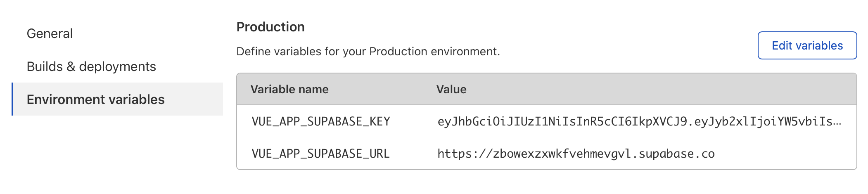Click the Production section heading
Image resolution: width=868 pixels, height=194 pixels.
(x=270, y=27)
